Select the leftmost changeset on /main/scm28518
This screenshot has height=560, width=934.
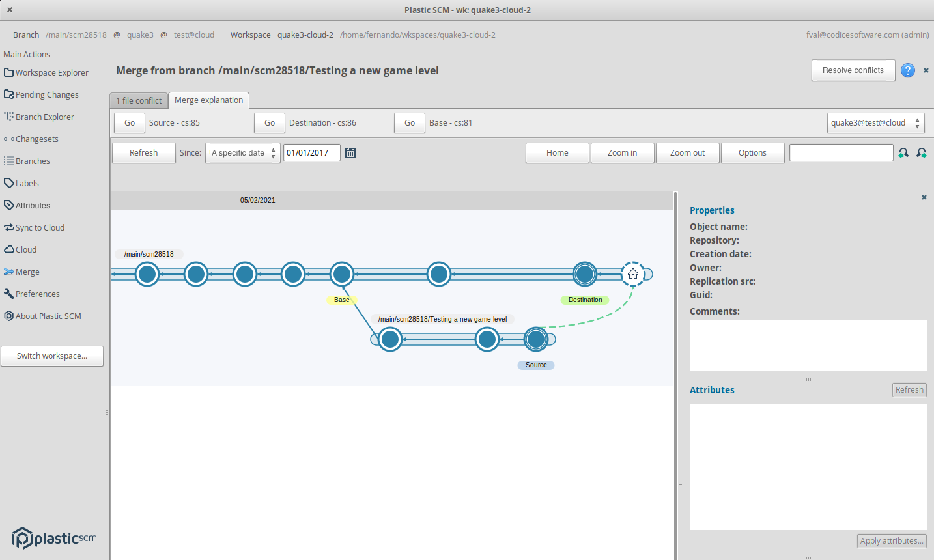[x=147, y=274]
